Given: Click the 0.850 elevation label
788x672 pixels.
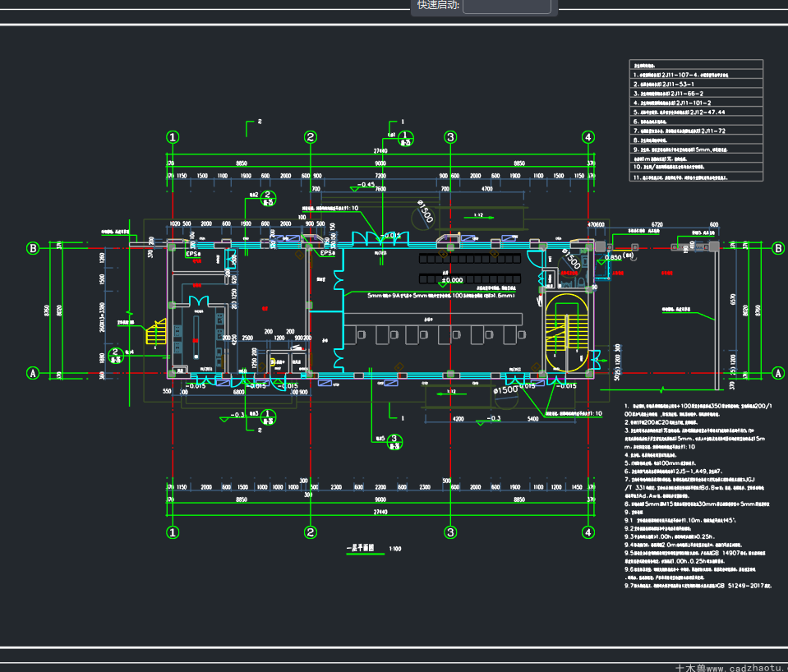Looking at the screenshot, I should (613, 257).
